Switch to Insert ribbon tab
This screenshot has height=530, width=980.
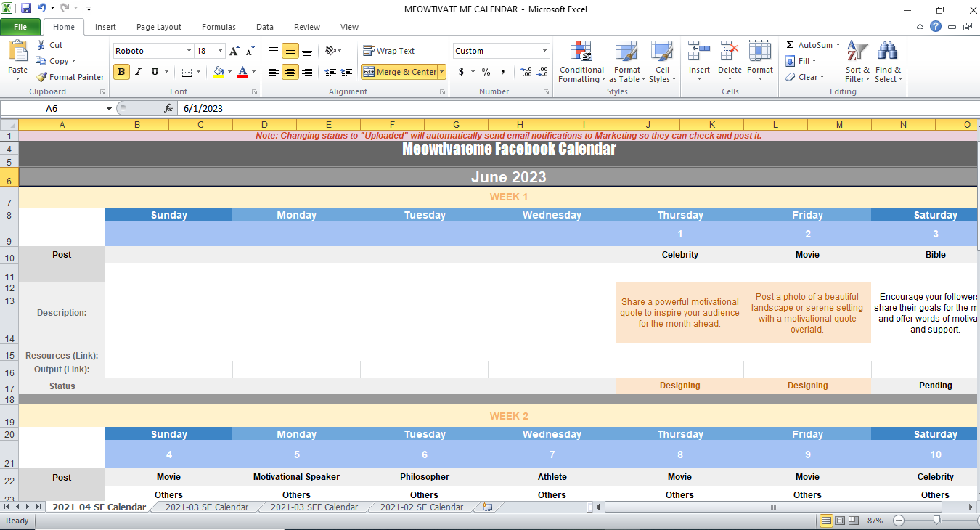pyautogui.click(x=105, y=27)
